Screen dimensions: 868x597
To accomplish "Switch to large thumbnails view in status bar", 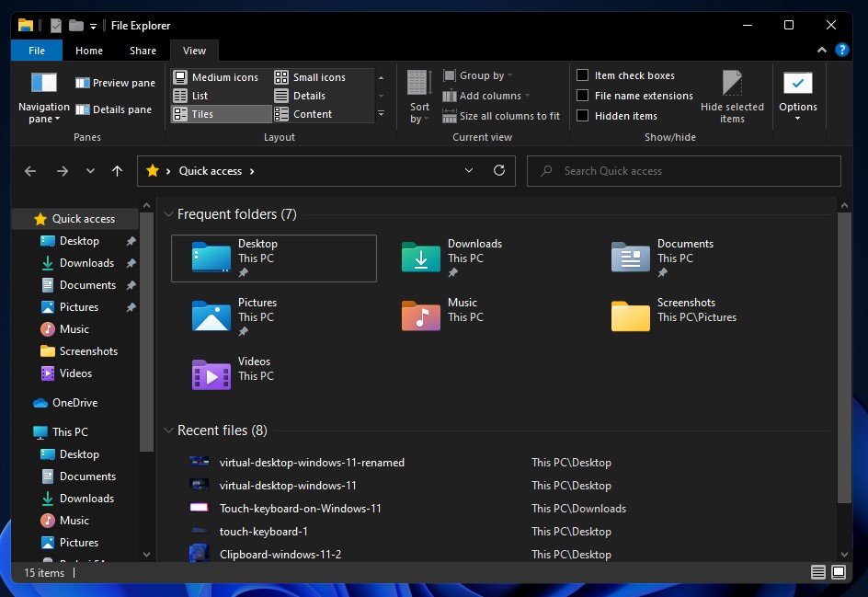I will [x=839, y=572].
